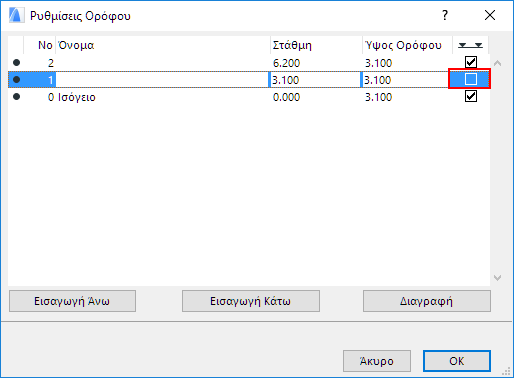Edit Ύψος Ορόφου field of story 1
Image resolution: width=514 pixels, height=378 pixels.
[x=405, y=80]
